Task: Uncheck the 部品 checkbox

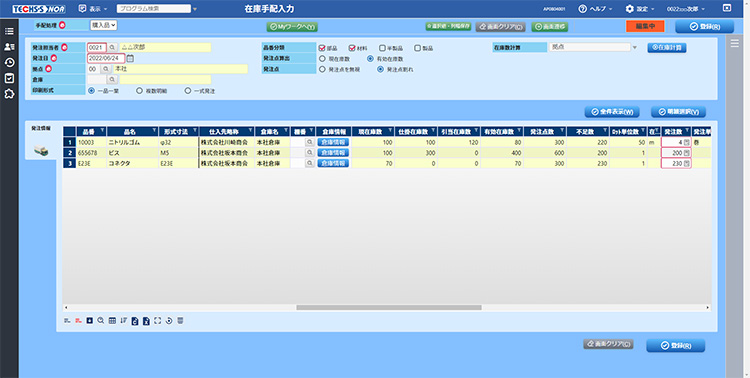Action: click(x=322, y=48)
